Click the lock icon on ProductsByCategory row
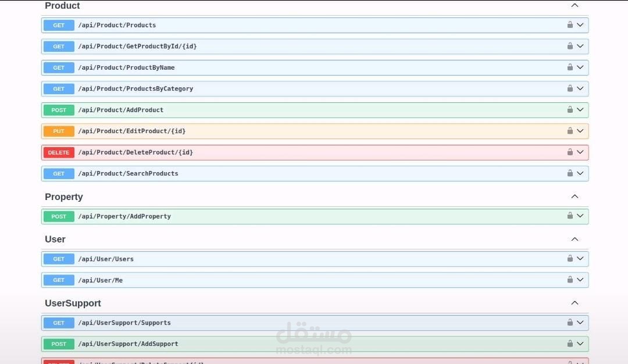The height and width of the screenshot is (364, 628). (x=570, y=88)
